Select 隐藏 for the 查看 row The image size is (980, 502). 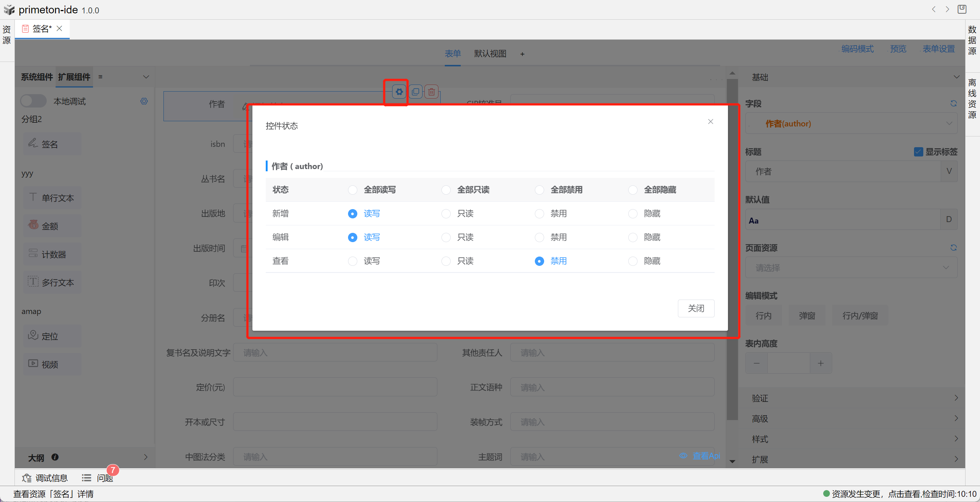(x=632, y=261)
